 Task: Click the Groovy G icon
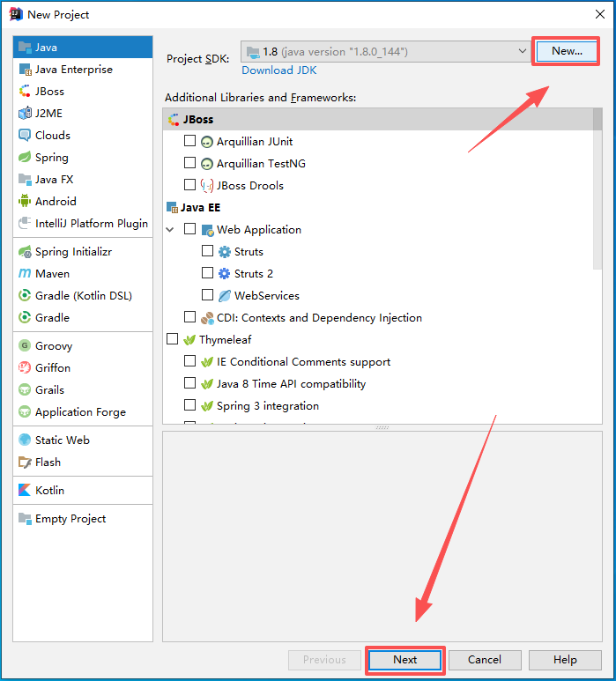25,345
